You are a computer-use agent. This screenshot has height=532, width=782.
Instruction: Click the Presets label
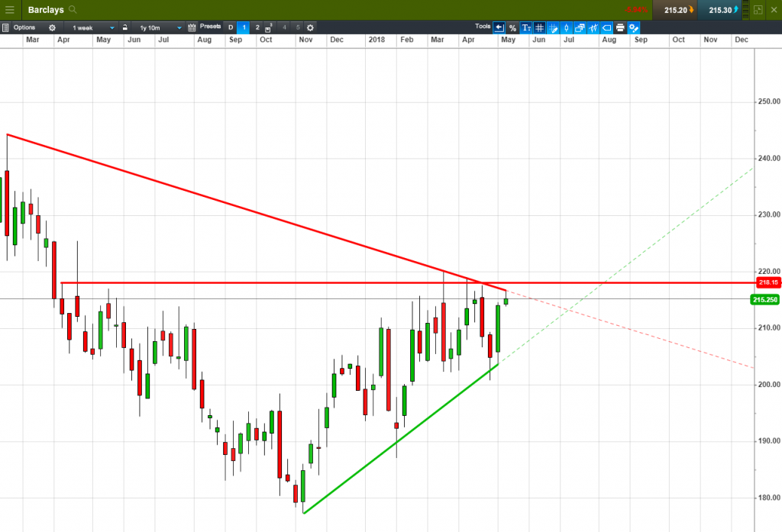(211, 27)
